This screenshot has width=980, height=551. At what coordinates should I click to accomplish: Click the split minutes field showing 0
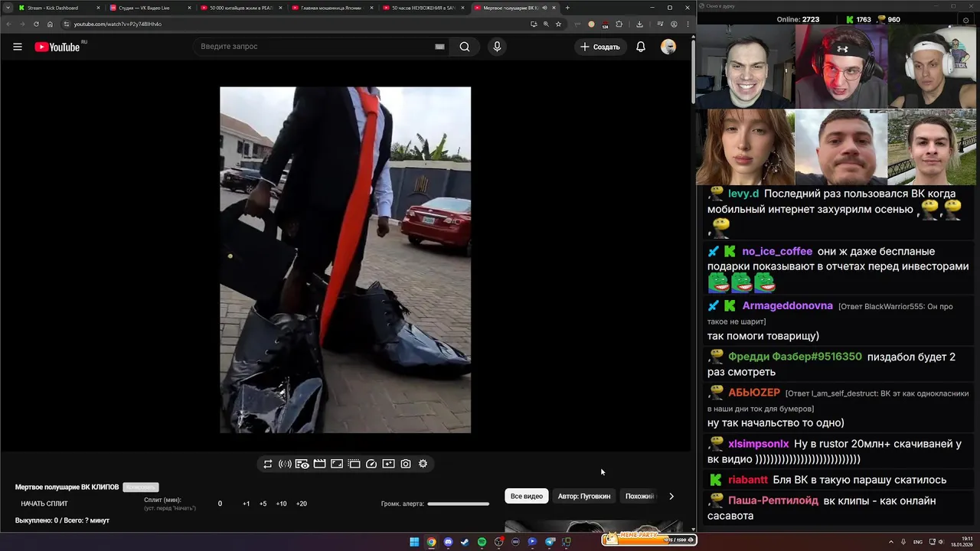220,504
